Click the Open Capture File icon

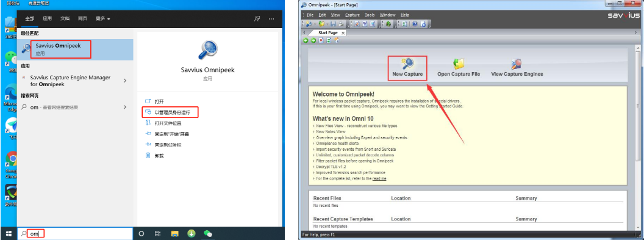pyautogui.click(x=459, y=64)
